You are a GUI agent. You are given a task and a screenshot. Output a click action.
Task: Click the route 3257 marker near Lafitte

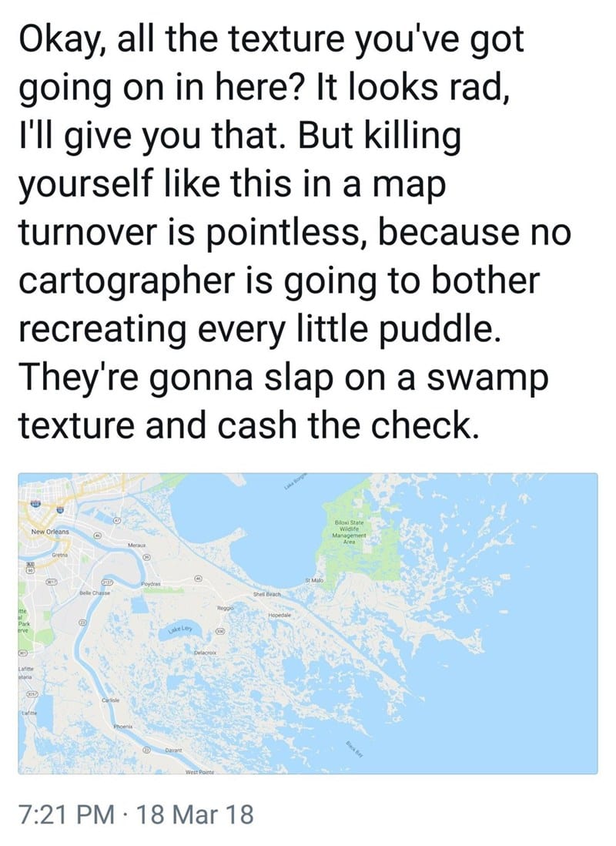32,694
